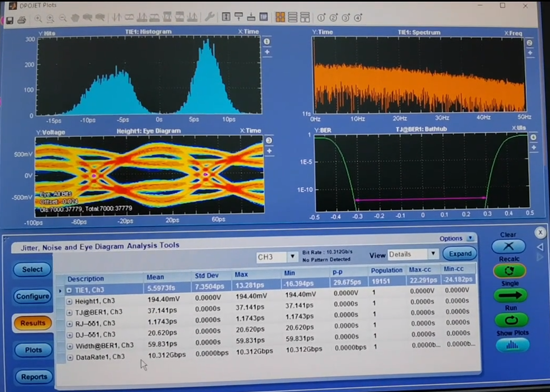The height and width of the screenshot is (392, 550).
Task: Click the white triangle arrow under X
Action: (540, 247)
